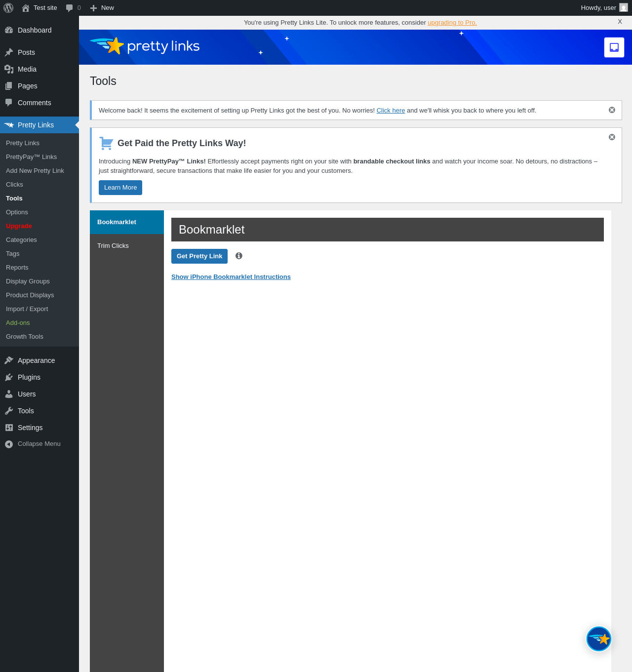
Task: Open PrettyPay™ Links submenu item
Action: pyautogui.click(x=32, y=157)
